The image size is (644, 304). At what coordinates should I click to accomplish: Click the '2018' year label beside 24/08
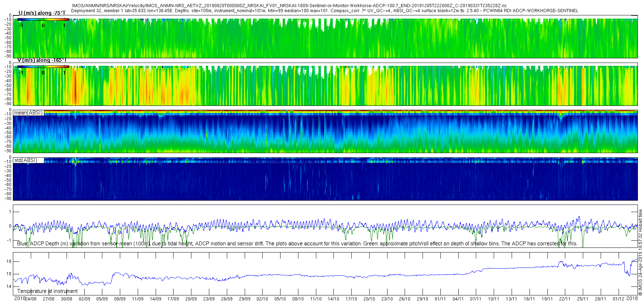20,298
